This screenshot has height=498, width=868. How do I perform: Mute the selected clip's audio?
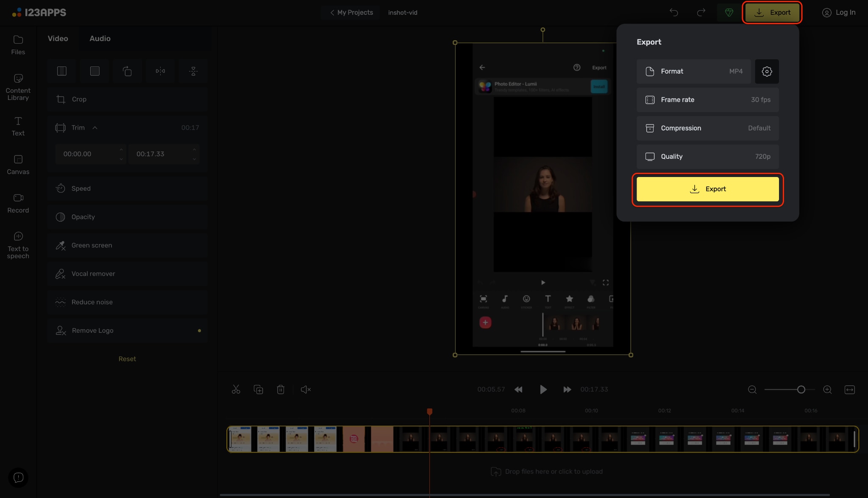point(306,389)
